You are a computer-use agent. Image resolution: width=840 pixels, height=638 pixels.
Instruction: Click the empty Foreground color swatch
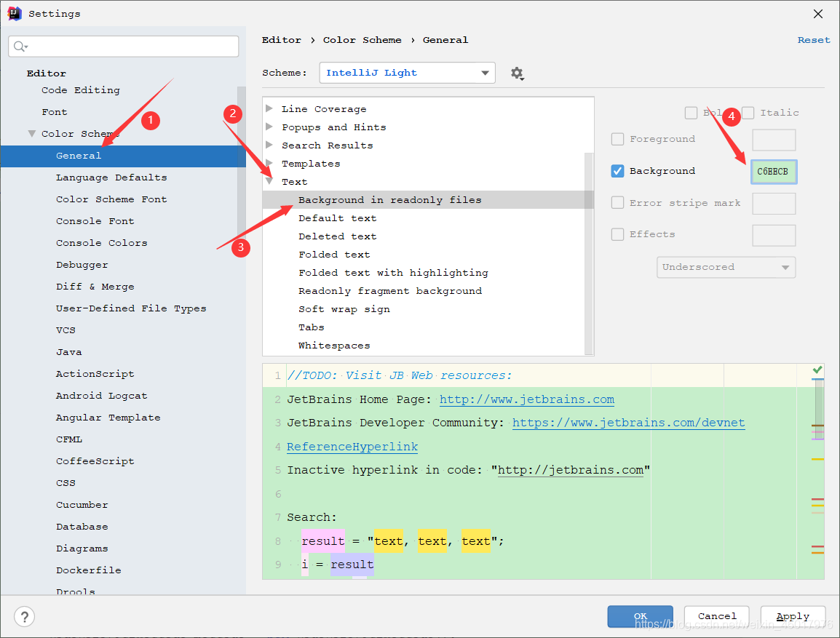point(774,140)
